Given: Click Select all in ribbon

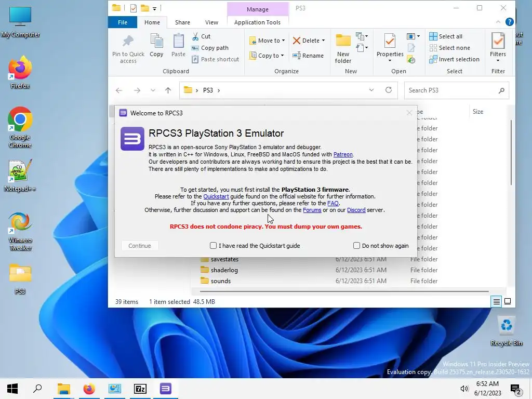Looking at the screenshot, I should [x=446, y=36].
